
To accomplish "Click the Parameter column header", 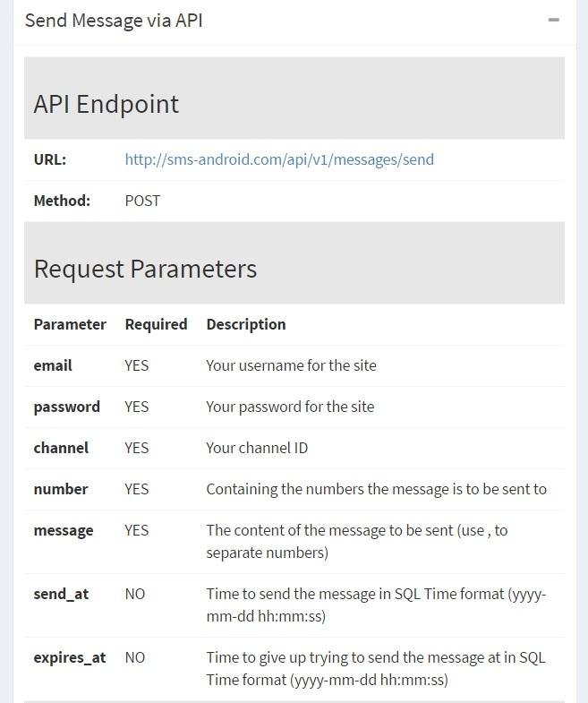I will pyautogui.click(x=70, y=324).
